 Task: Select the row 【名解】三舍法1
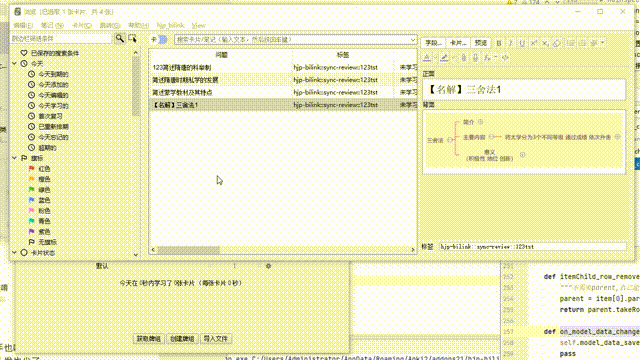pyautogui.click(x=283, y=105)
